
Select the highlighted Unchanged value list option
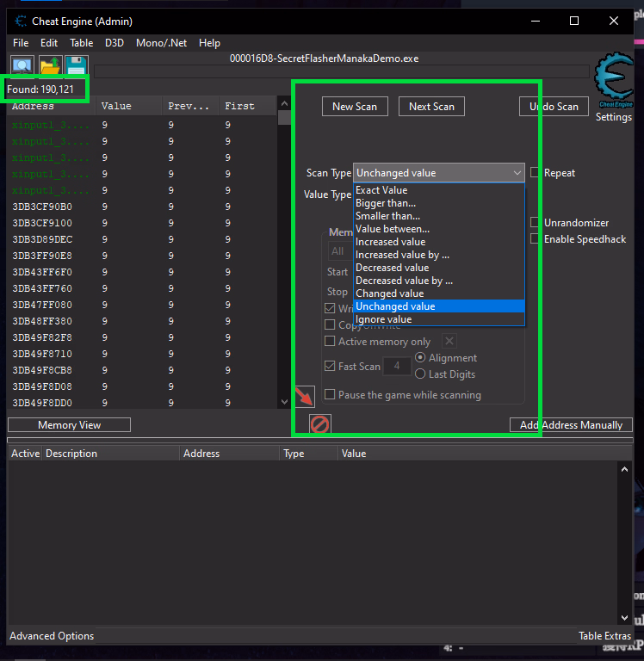click(439, 306)
